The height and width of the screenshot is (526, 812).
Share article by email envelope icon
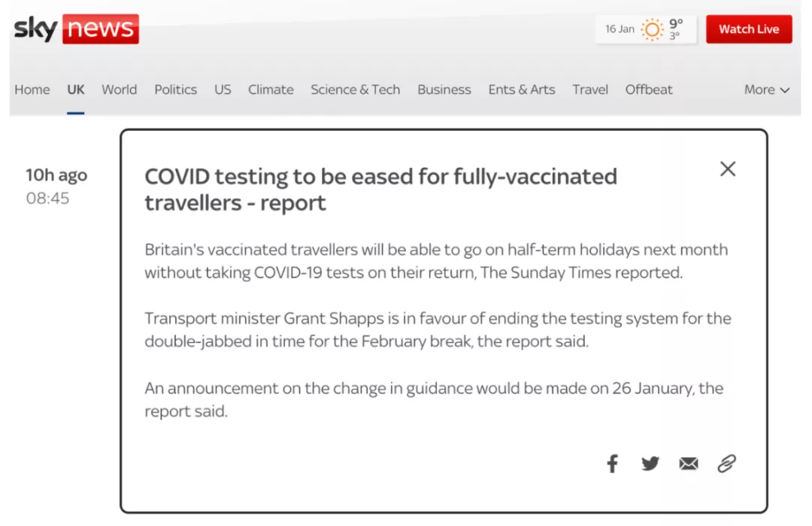pyautogui.click(x=689, y=464)
